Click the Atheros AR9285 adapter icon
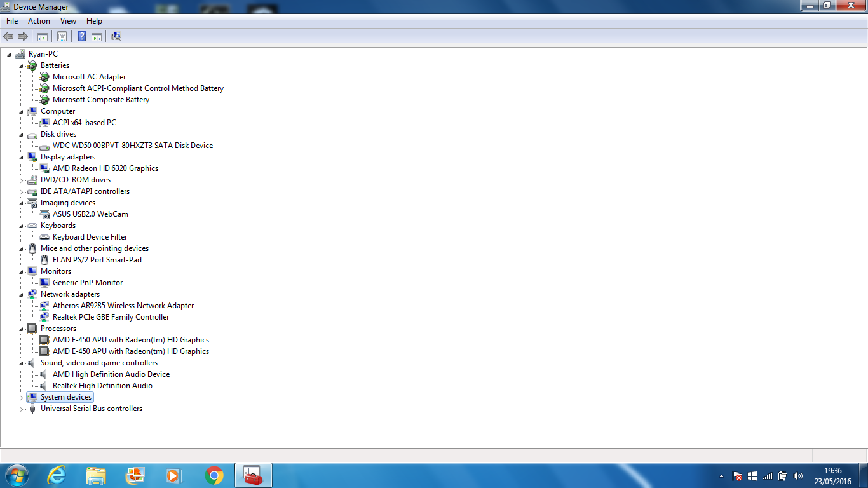Viewport: 868px width, 488px height. pos(44,306)
